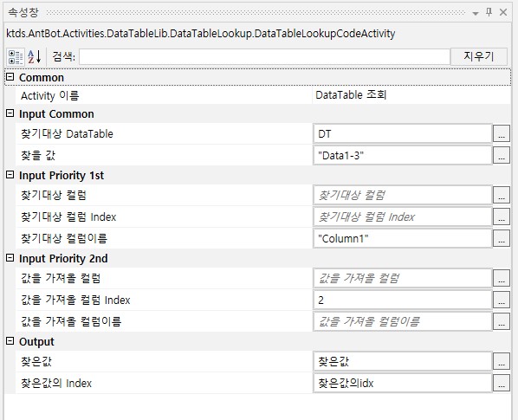Screen dimensions: 518x420
Task: Open the panel options dropdown arrow
Action: pyautogui.click(x=476, y=14)
